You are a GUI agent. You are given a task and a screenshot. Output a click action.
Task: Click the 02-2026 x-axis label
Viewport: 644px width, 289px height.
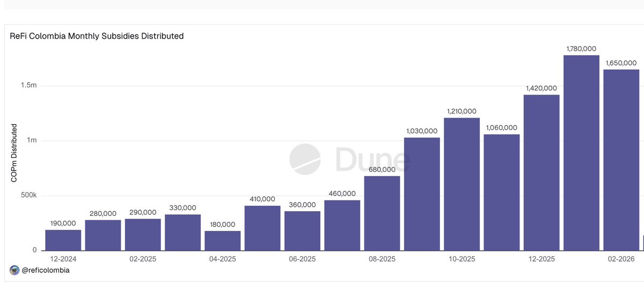[621, 259]
